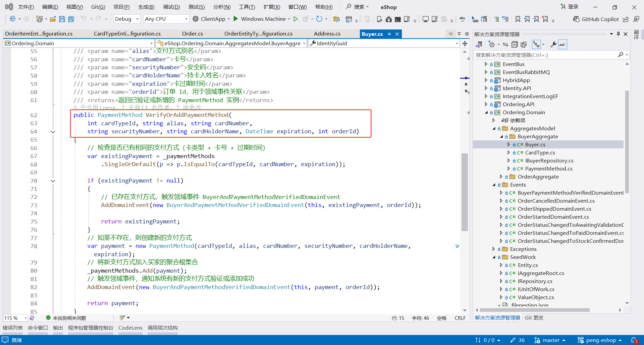This screenshot has width=644, height=345.
Task: Switch to the Address.cs tab
Action: 327,34
